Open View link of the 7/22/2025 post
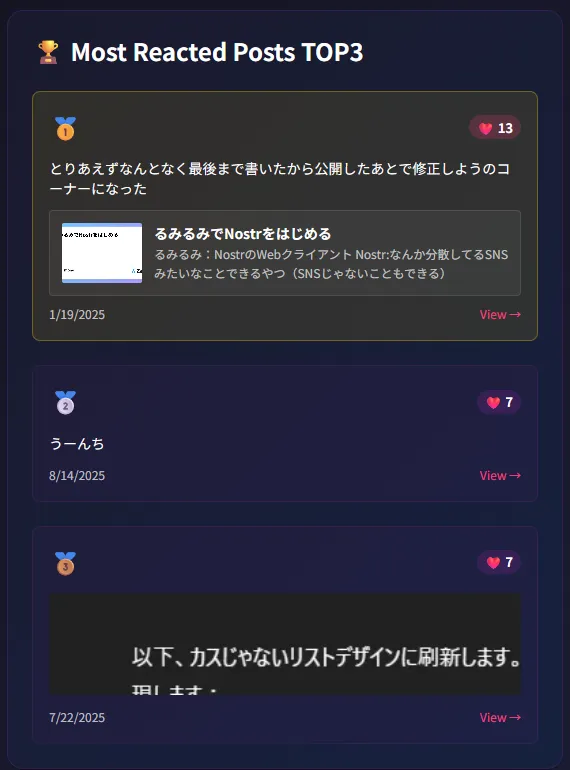570x770 pixels. pos(500,717)
